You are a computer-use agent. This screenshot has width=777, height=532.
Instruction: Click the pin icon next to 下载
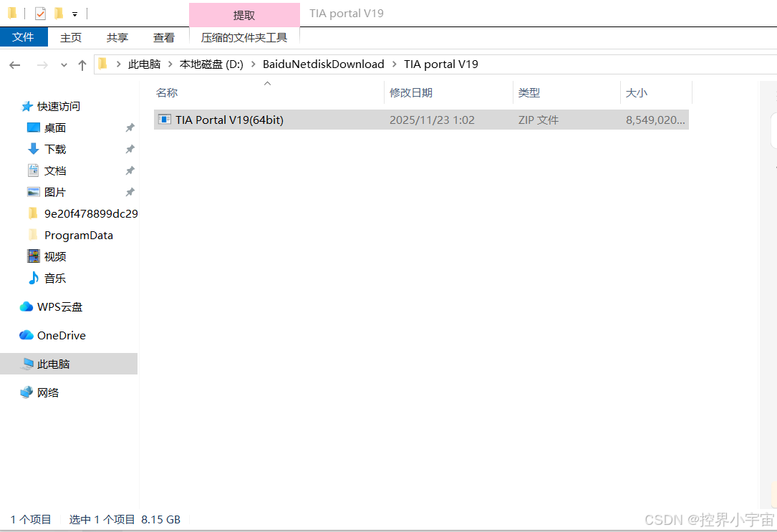pyautogui.click(x=130, y=149)
